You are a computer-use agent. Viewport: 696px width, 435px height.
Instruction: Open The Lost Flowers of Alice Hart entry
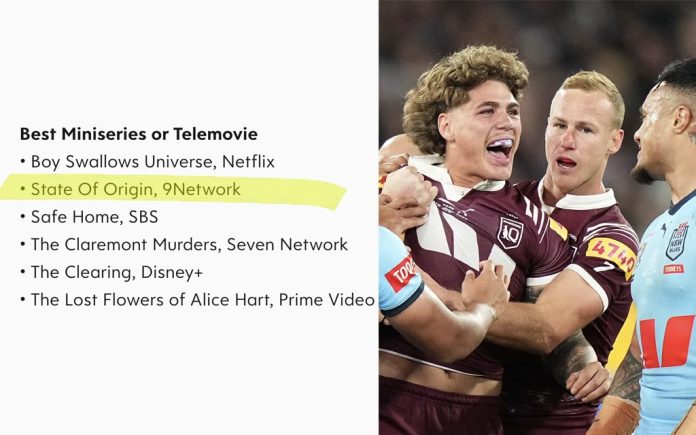coord(203,300)
